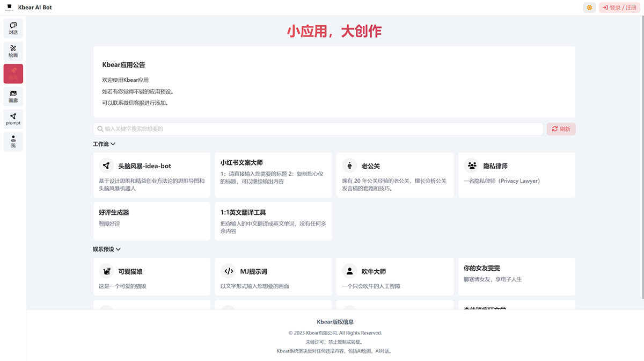Toggle the theme sun icon

[x=589, y=8]
